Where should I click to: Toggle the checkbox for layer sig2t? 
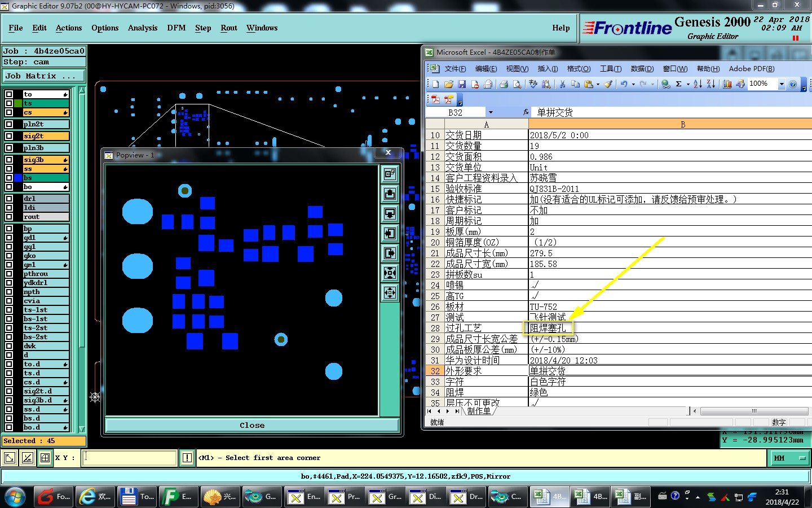9,136
